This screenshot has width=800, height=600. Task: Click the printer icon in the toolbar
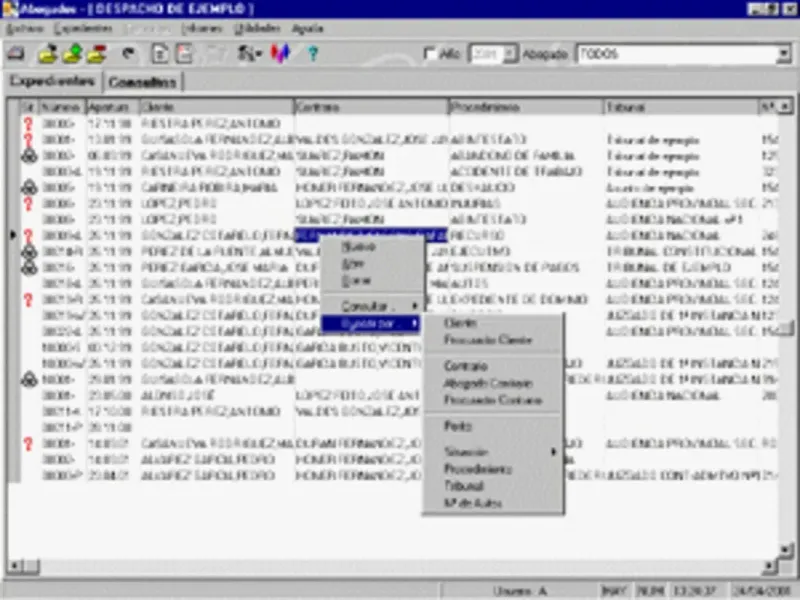pos(15,53)
